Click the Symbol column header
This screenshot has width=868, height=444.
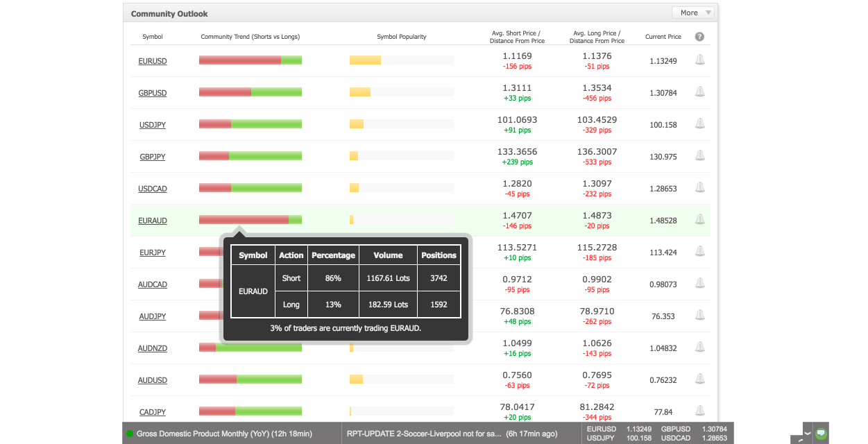point(153,37)
